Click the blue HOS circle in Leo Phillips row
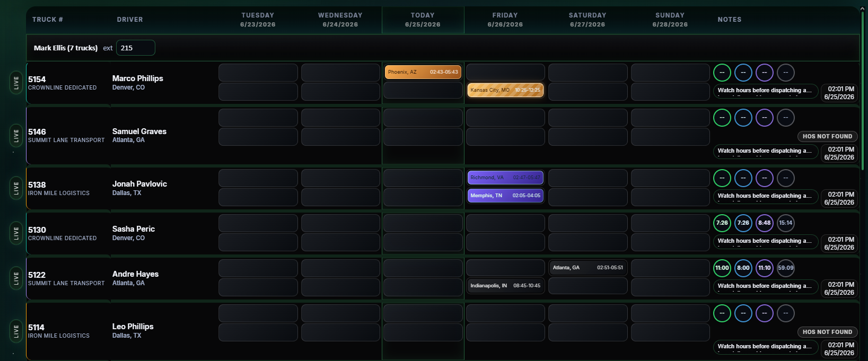Image resolution: width=868 pixels, height=361 pixels. tap(743, 313)
